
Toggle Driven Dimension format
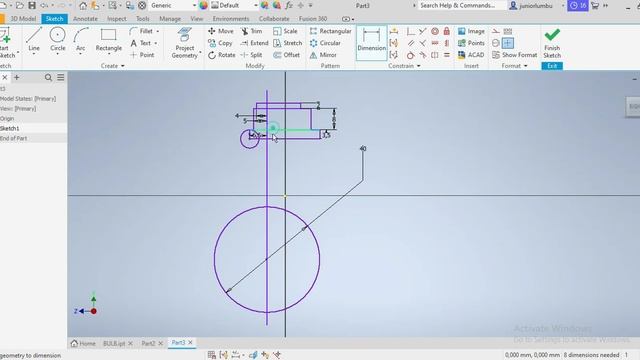click(x=508, y=31)
